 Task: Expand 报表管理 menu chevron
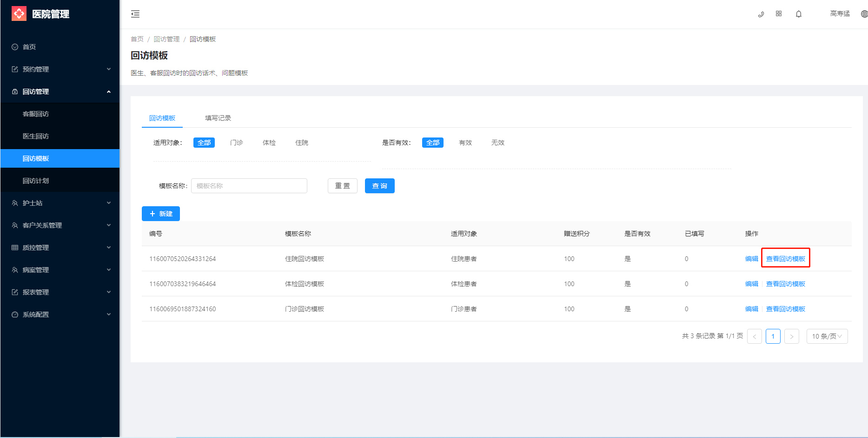pos(109,292)
